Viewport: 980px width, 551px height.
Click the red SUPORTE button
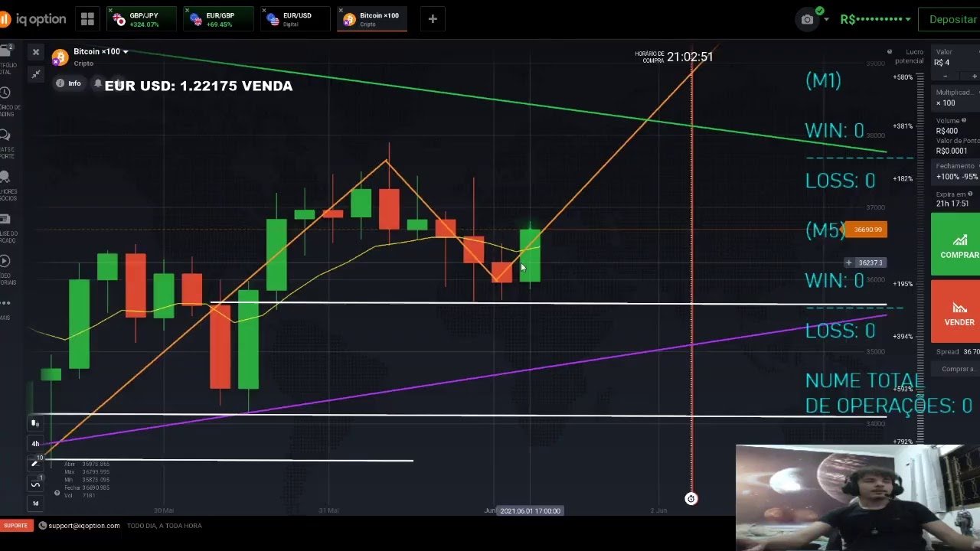point(15,526)
